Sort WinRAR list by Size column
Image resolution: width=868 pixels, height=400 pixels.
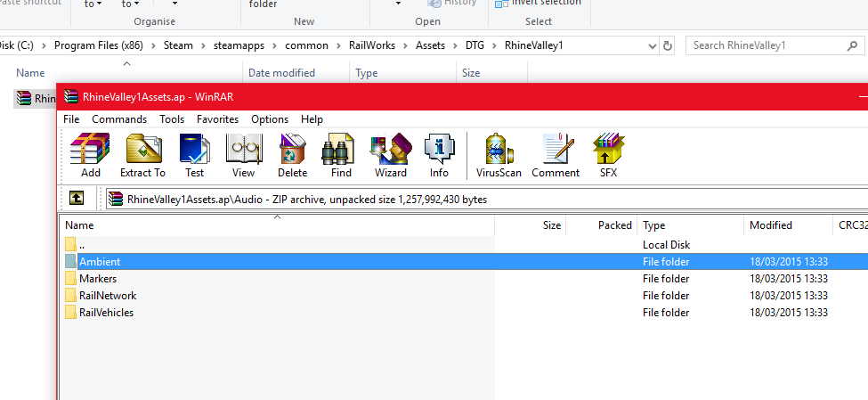point(530,225)
